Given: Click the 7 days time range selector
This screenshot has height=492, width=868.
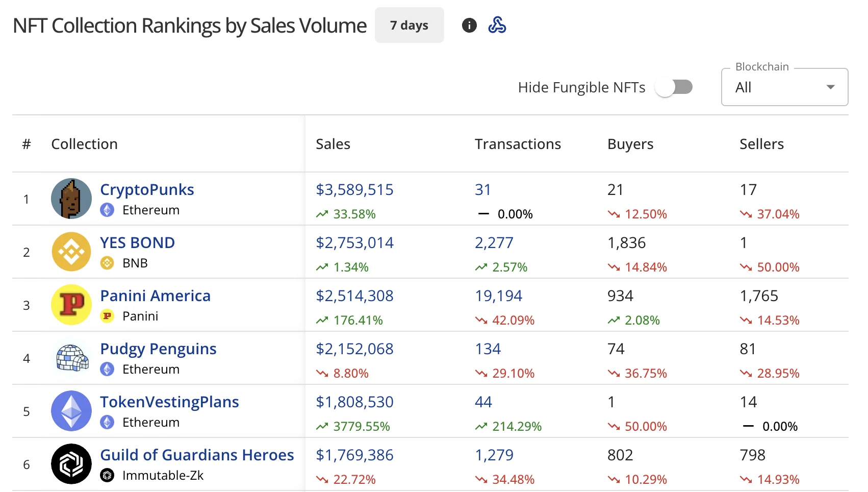Looking at the screenshot, I should 409,24.
